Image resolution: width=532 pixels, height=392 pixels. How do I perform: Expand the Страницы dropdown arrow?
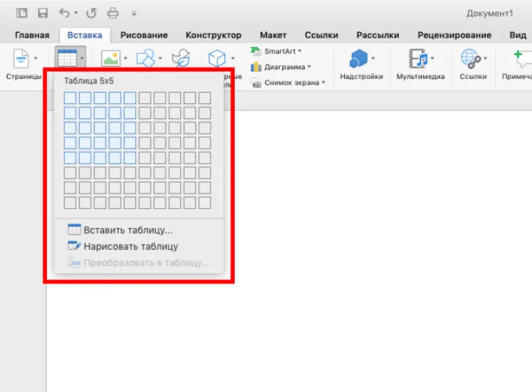tap(35, 58)
